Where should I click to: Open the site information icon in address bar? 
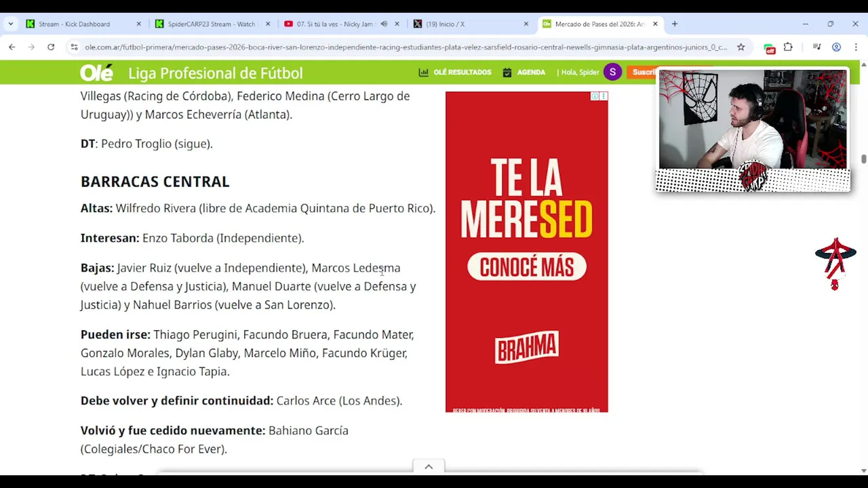74,47
